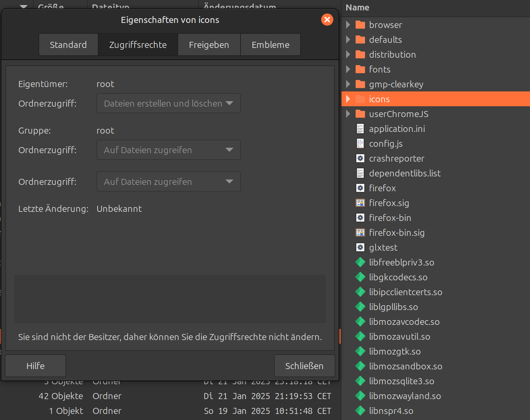Switch to the Standard tab

(68, 45)
